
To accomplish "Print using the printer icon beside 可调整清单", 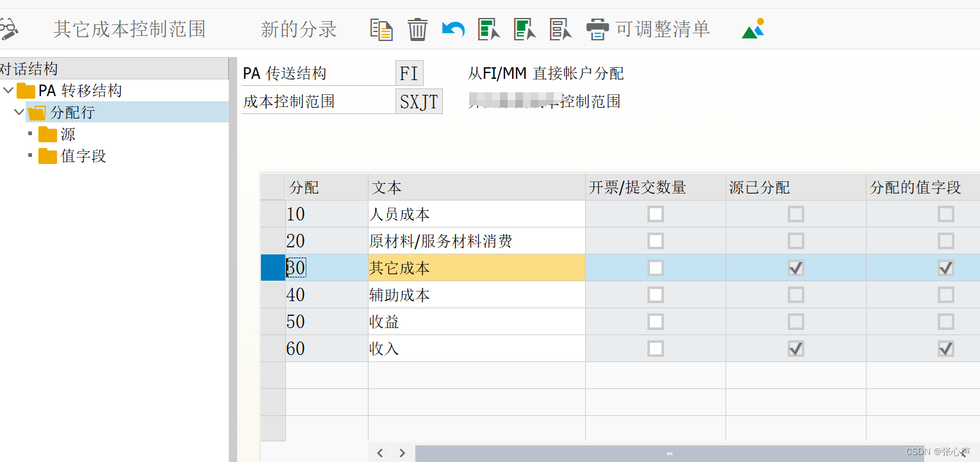I will (597, 28).
